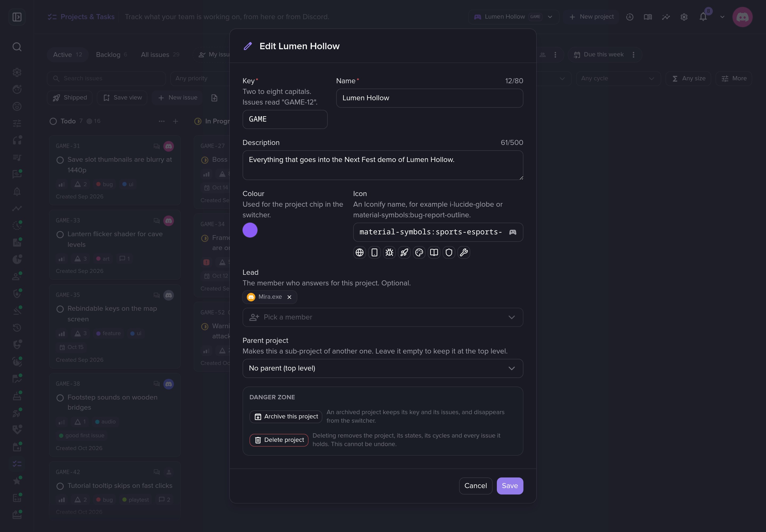Pick the globe icon suggestion

[359, 253]
